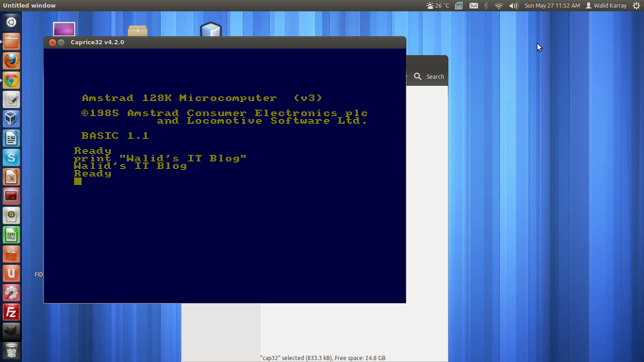644x362 pixels.
Task: Click the "BASIC 1.1" text
Action: (115, 136)
